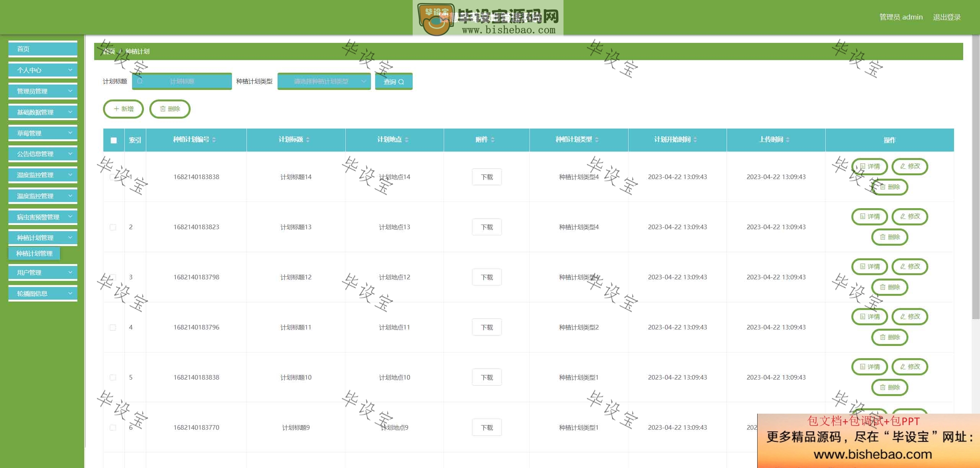Viewport: 980px width, 468px height.
Task: Click the 修改 button for 计划标题10 row
Action: [x=910, y=367]
